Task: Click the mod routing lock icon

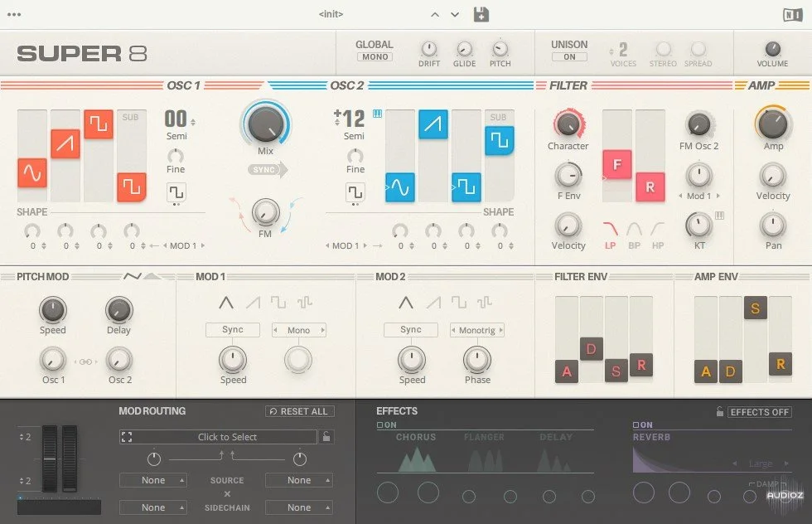Action: click(x=326, y=436)
